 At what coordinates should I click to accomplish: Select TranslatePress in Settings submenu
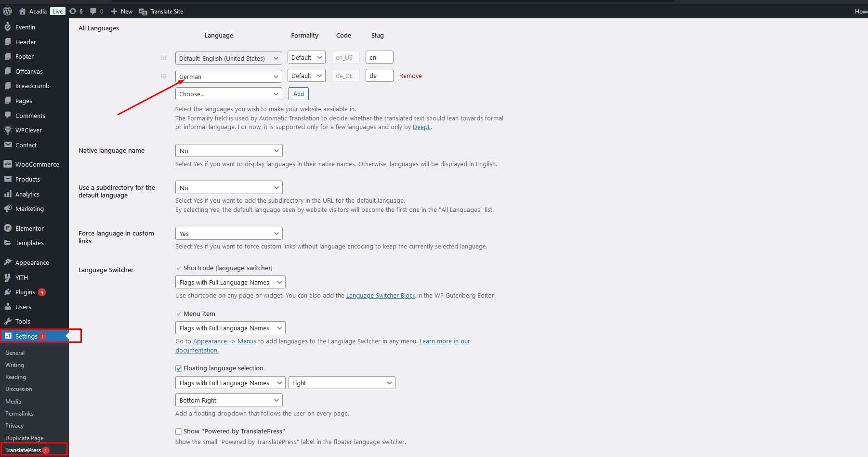(23, 450)
